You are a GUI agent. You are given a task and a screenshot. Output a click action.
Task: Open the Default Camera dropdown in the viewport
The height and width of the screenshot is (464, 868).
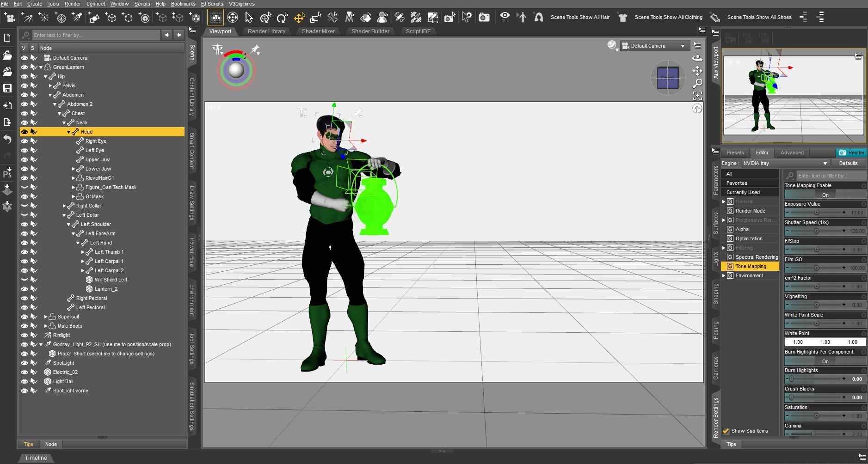pos(655,46)
